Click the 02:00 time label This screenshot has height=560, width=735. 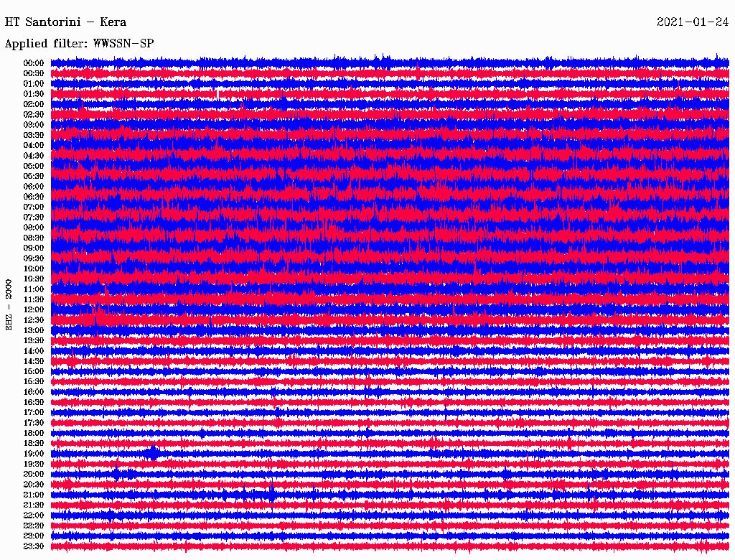point(34,104)
